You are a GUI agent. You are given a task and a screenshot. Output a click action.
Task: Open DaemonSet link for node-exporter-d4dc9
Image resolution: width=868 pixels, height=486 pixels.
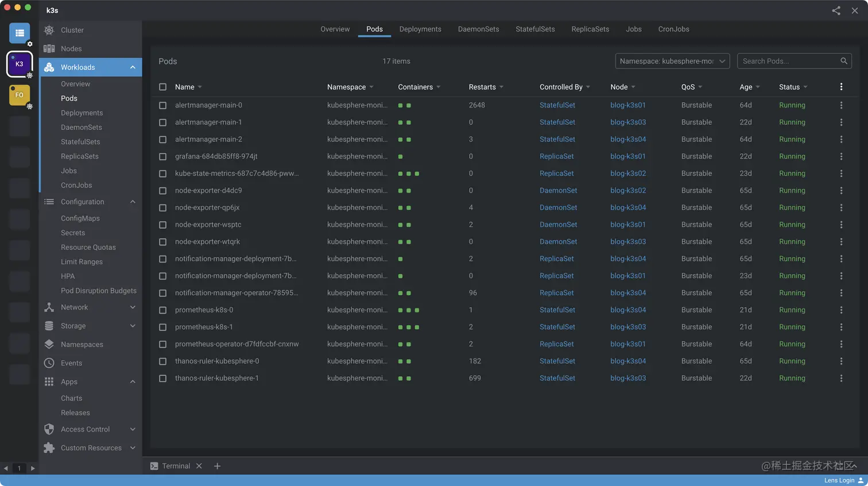point(558,191)
